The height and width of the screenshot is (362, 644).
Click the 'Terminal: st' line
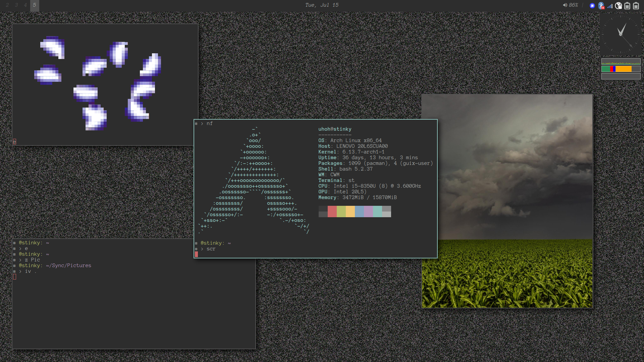pos(336,180)
